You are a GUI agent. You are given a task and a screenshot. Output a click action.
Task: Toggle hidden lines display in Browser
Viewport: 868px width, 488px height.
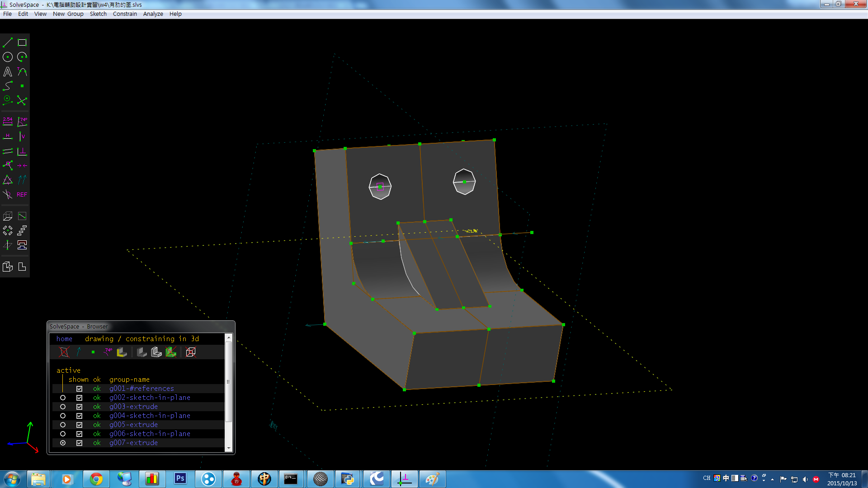point(191,352)
